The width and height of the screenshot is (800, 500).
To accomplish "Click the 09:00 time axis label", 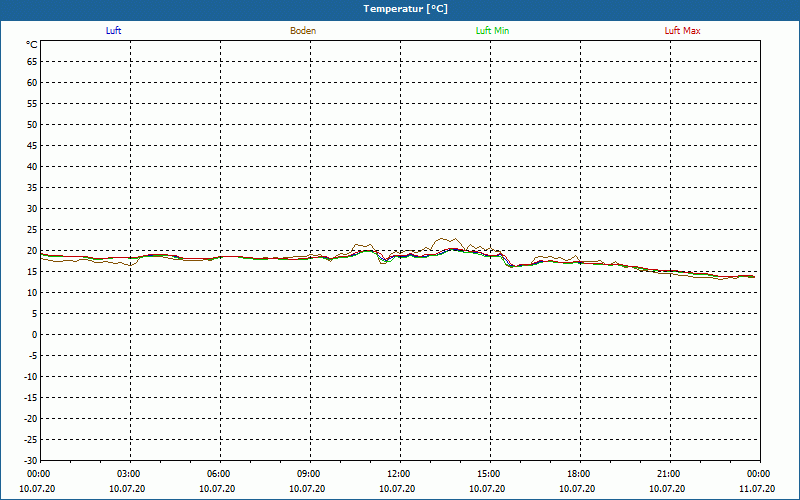I will point(309,474).
